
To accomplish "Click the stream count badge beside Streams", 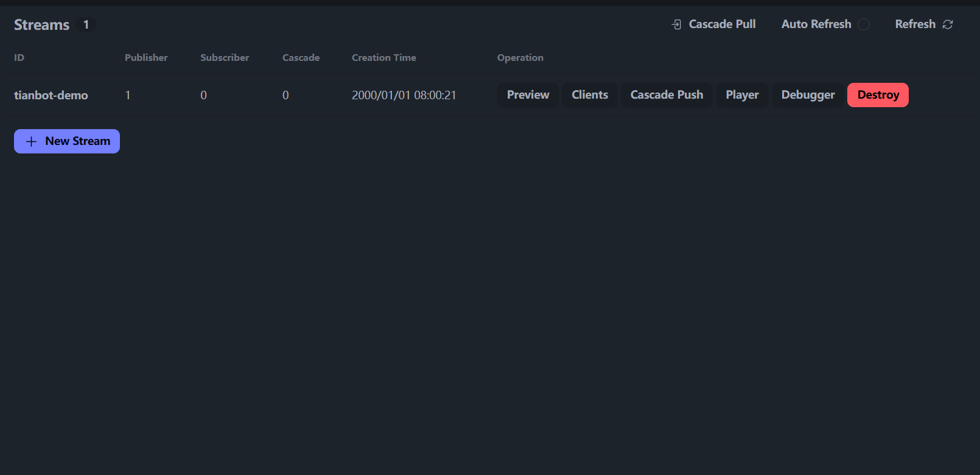I will point(86,25).
